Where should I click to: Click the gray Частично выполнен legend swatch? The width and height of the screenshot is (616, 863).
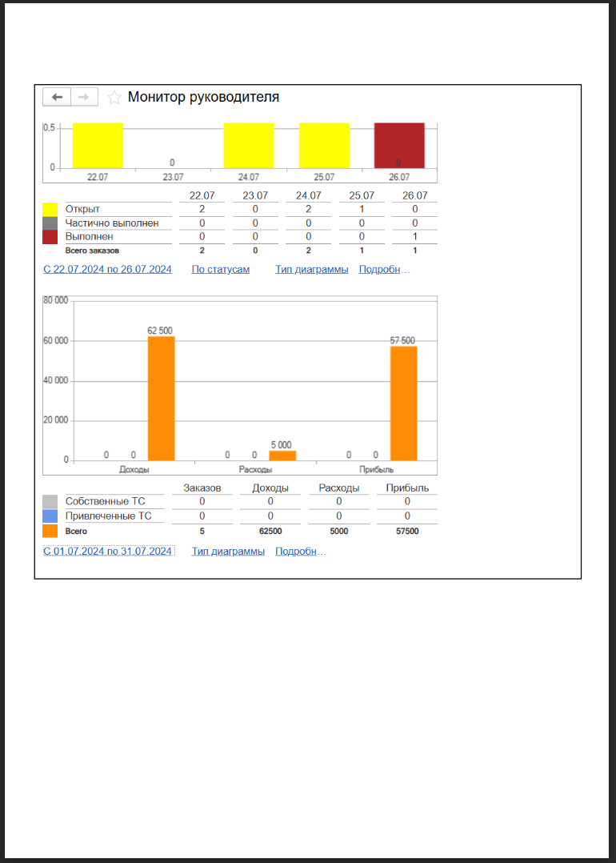point(50,223)
